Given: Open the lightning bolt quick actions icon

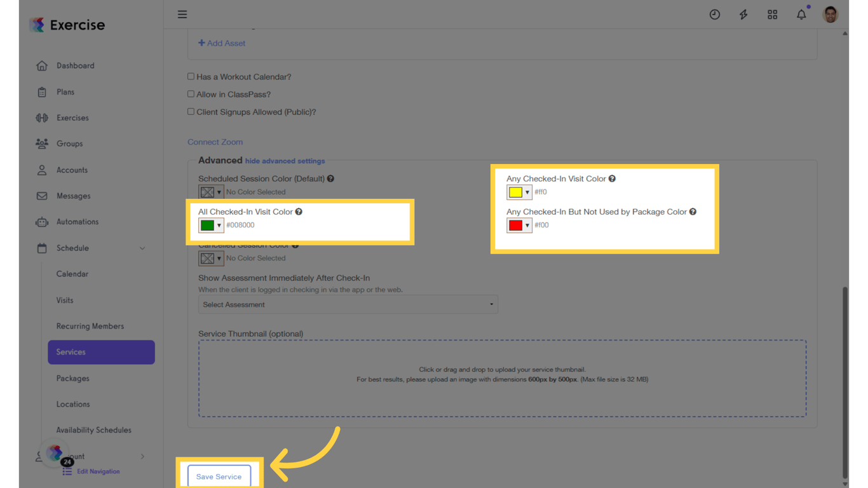Looking at the screenshot, I should [x=743, y=15].
